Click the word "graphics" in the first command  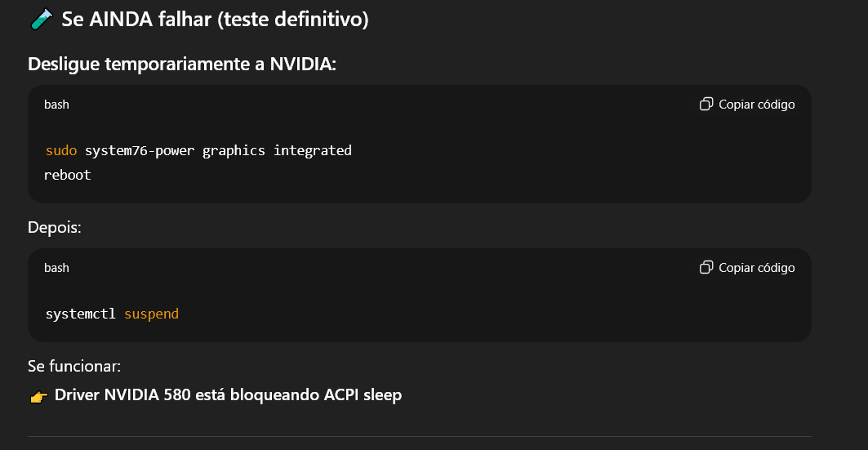click(x=234, y=150)
